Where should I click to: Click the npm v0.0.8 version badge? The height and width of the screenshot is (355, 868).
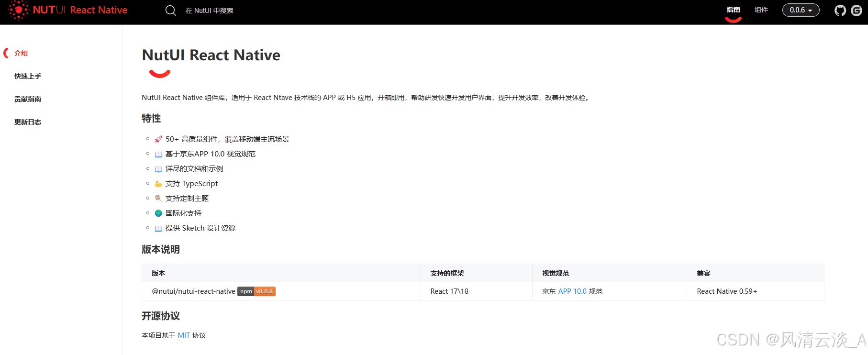click(x=256, y=291)
